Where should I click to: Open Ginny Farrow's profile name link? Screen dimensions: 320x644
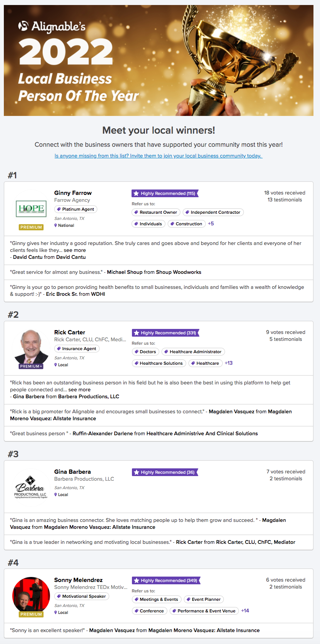coord(73,193)
